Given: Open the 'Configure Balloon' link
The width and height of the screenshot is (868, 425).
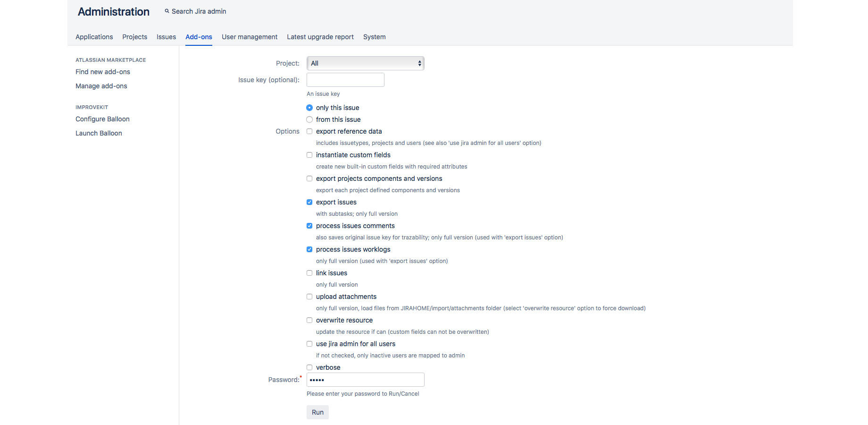Looking at the screenshot, I should tap(102, 119).
